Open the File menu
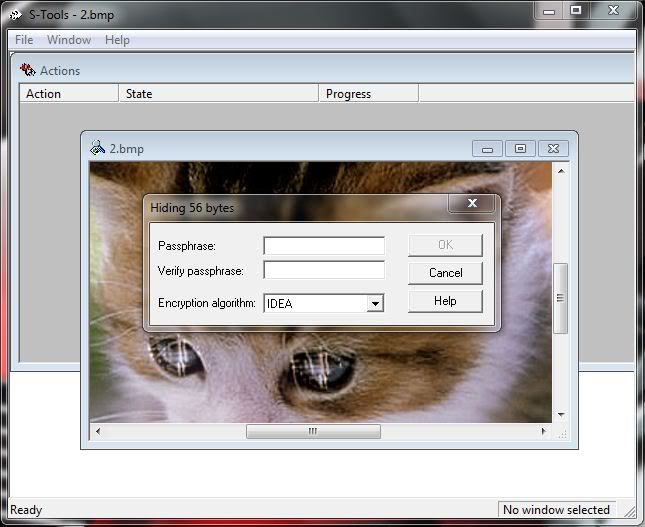645x527 pixels. point(24,40)
